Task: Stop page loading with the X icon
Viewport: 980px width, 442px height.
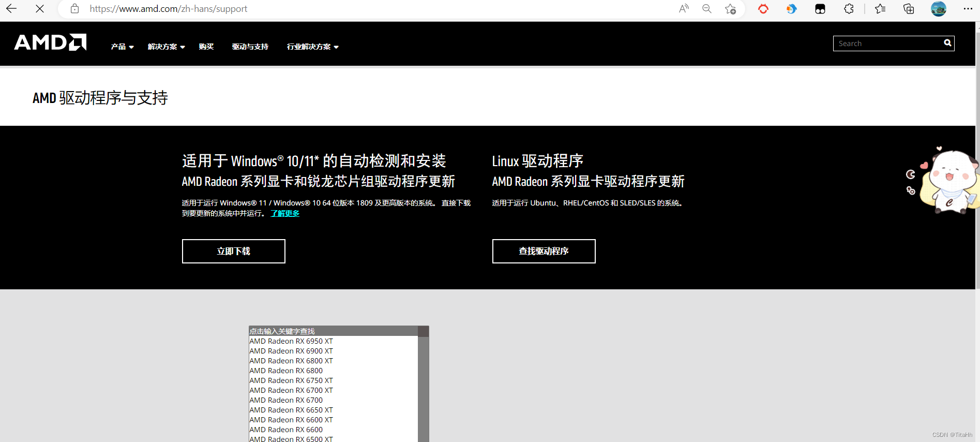Action: coord(40,9)
